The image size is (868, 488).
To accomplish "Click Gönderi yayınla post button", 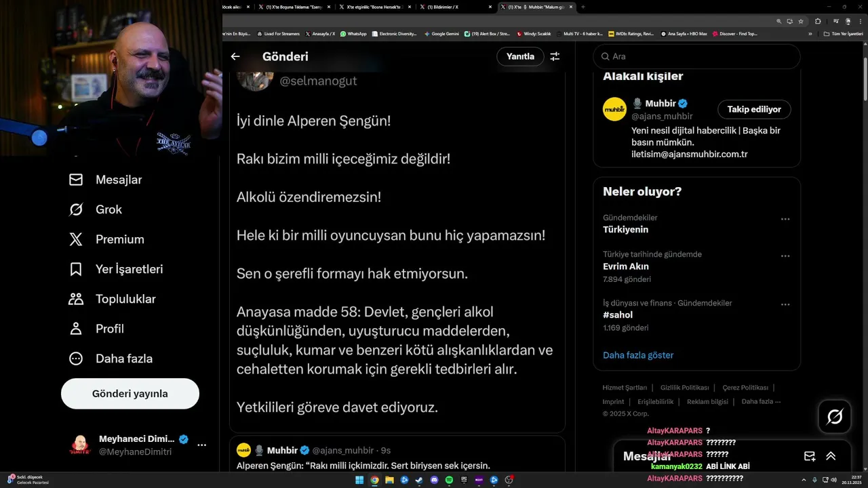I will pyautogui.click(x=130, y=394).
